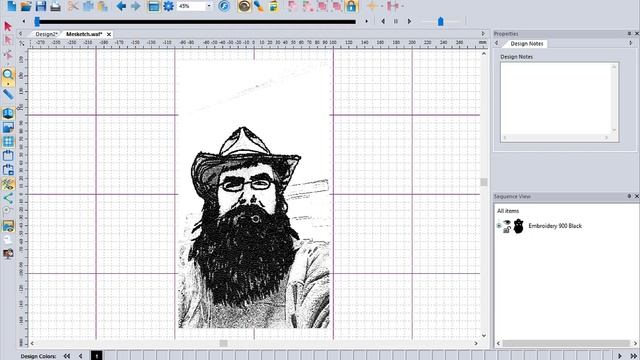Viewport: 640px width, 360px height.
Task: Open the Design Notes tab in Properties
Action: tap(527, 44)
